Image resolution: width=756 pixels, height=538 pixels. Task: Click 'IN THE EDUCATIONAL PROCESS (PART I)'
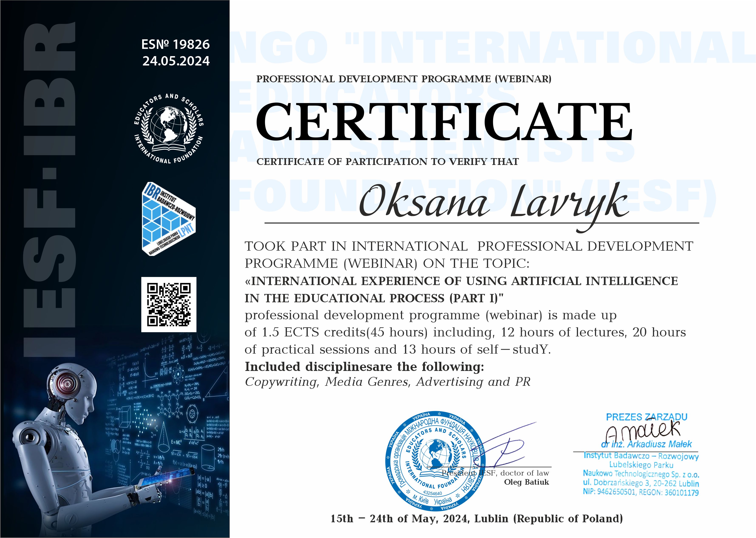(374, 298)
